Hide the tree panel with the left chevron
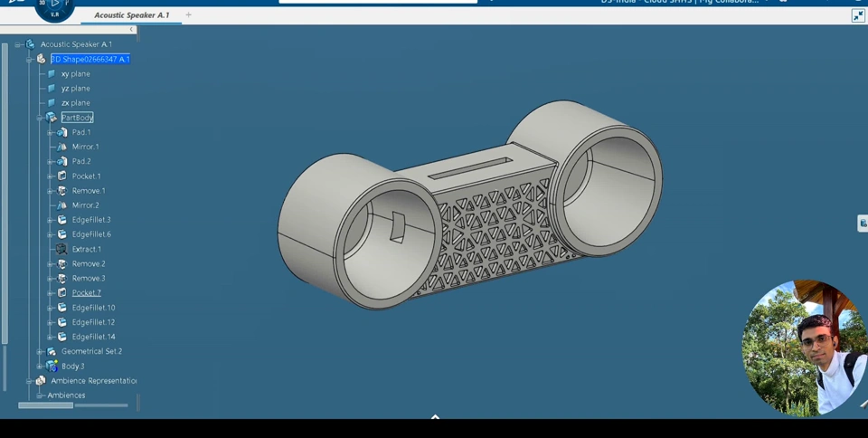 pyautogui.click(x=131, y=29)
